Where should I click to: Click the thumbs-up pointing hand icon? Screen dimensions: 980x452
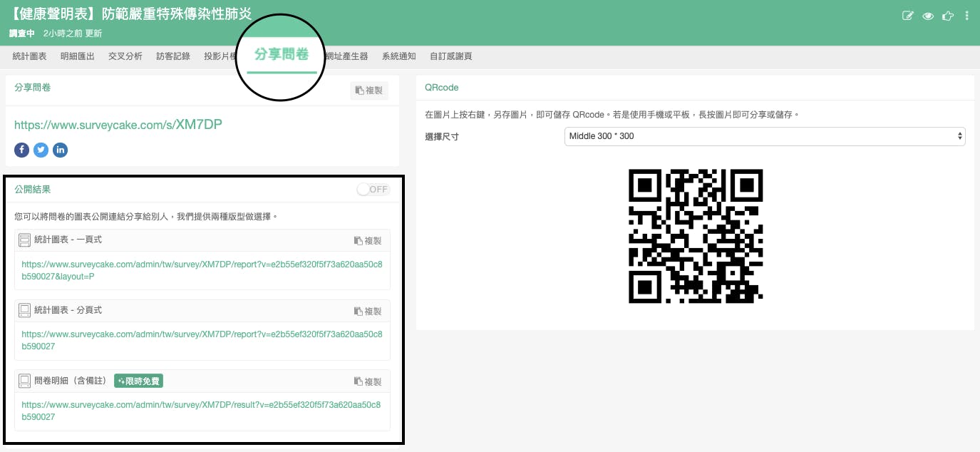coord(948,16)
